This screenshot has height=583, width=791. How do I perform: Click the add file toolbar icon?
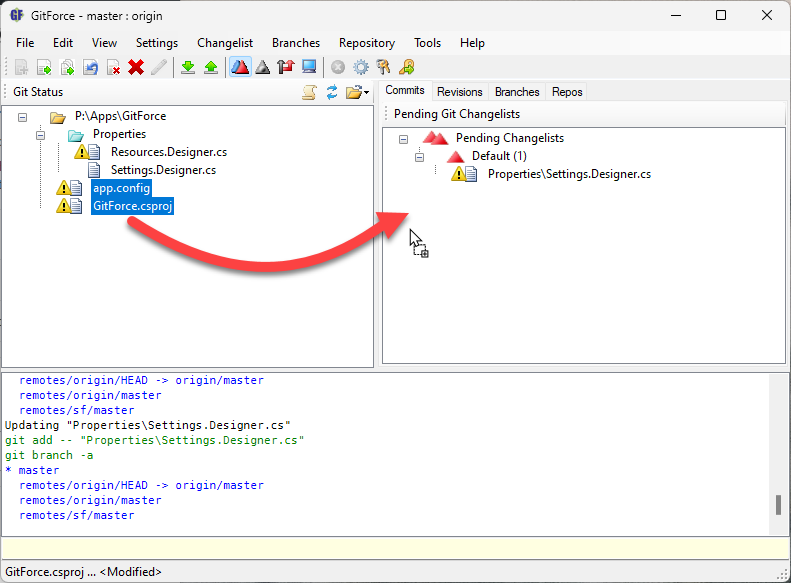21,67
